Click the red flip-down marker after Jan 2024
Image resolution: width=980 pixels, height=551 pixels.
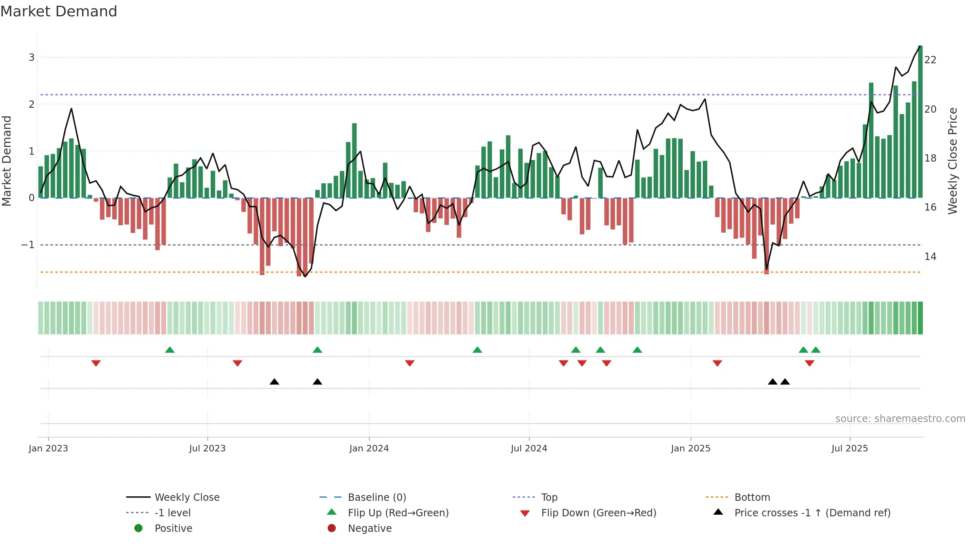coord(410,363)
